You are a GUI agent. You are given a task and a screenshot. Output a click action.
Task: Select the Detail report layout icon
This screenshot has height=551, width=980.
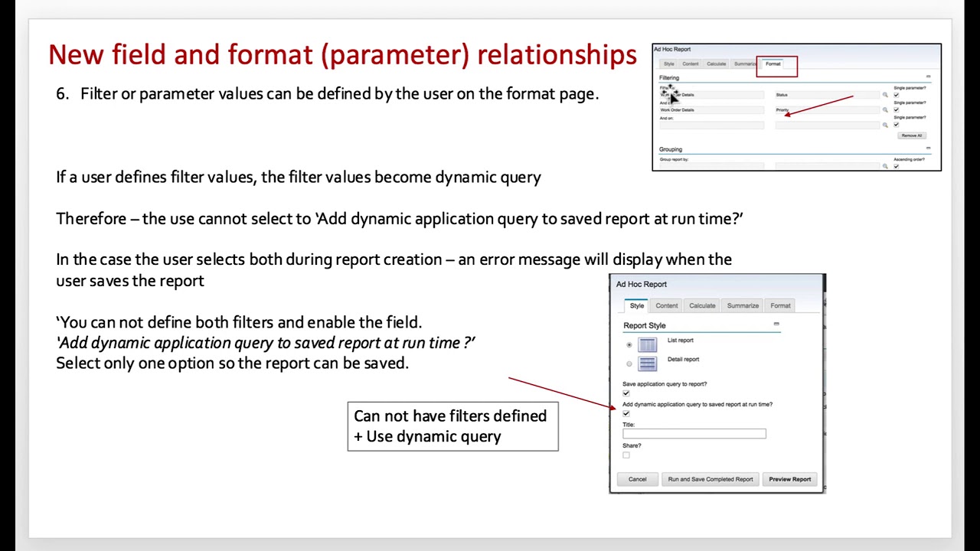point(647,364)
